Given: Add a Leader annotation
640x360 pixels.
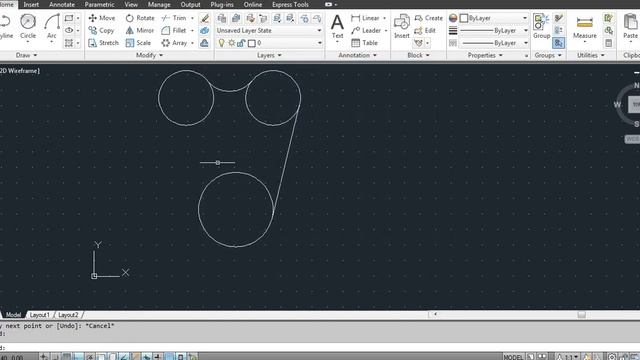Looking at the screenshot, I should (366, 30).
